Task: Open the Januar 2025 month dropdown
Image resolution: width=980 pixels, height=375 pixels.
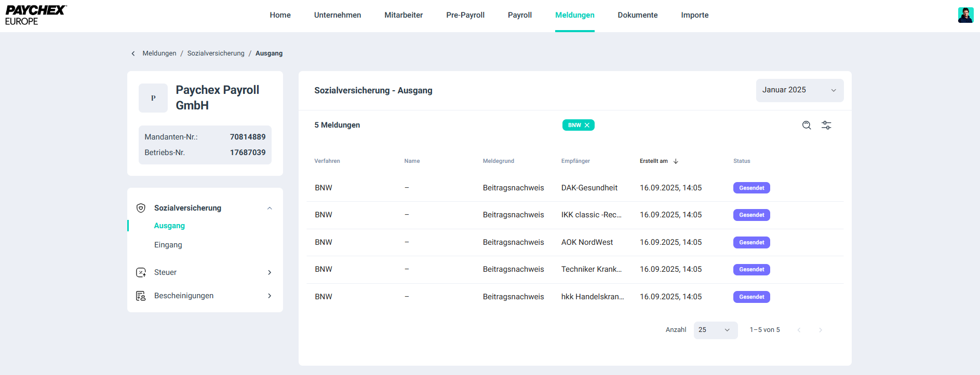Action: point(799,90)
